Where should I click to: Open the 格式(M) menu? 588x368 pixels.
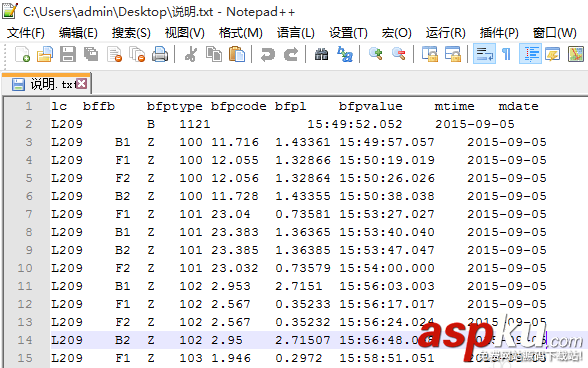(x=240, y=33)
